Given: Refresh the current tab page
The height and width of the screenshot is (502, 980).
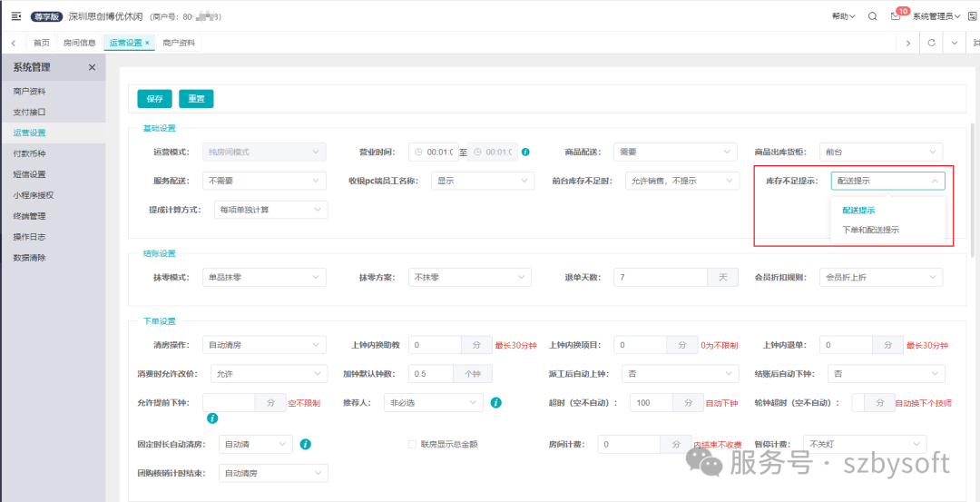Looking at the screenshot, I should click(x=931, y=43).
